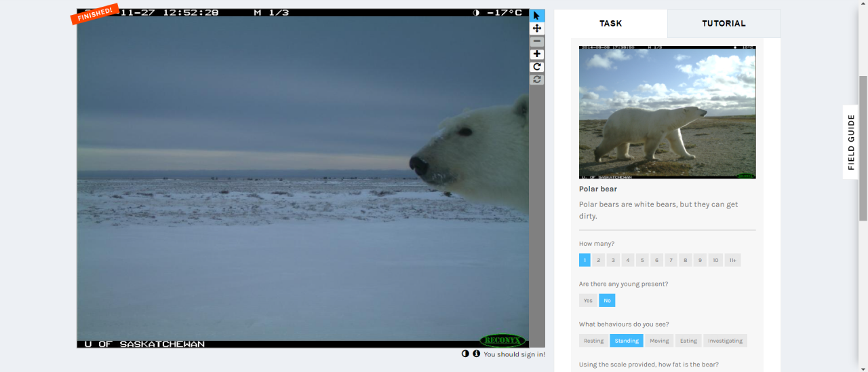Open subject info via the info icon
Screen dimensions: 868x372
476,354
